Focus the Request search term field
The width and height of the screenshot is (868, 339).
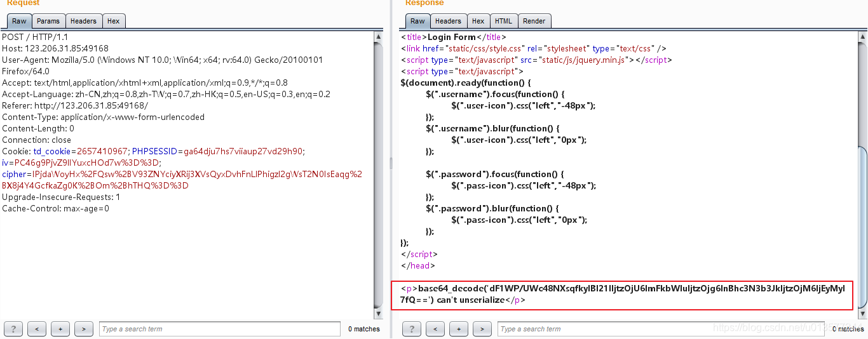(x=220, y=329)
